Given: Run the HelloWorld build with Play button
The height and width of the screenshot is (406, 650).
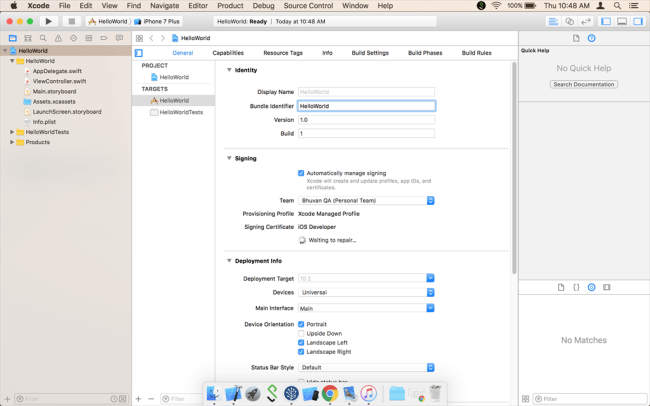Looking at the screenshot, I should 49,21.
